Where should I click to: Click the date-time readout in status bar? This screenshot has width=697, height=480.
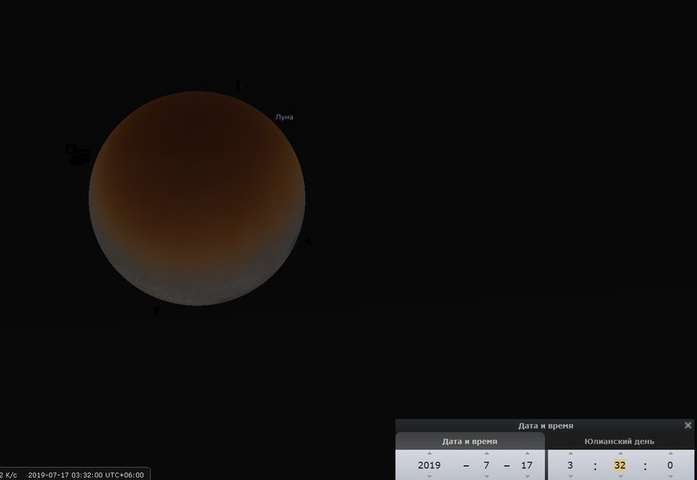click(86, 475)
